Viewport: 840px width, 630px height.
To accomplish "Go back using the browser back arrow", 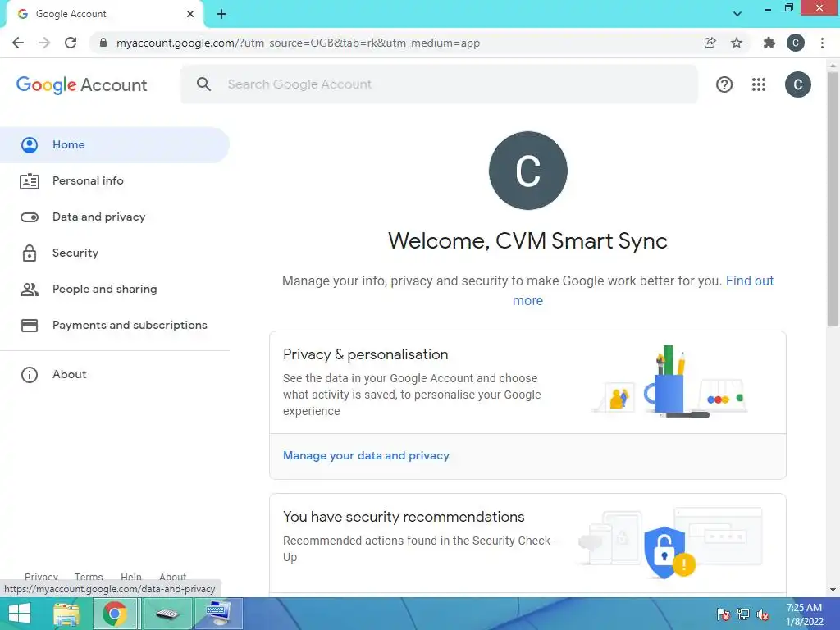I will coord(18,43).
